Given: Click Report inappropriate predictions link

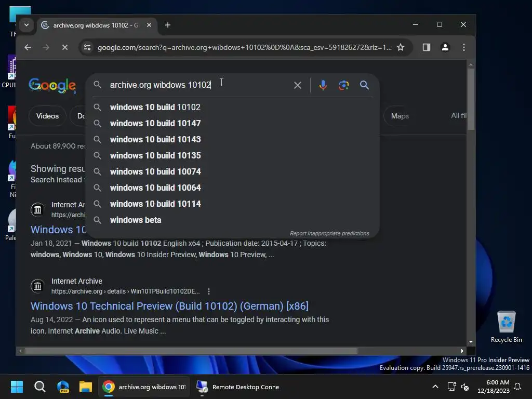Looking at the screenshot, I should pos(329,233).
